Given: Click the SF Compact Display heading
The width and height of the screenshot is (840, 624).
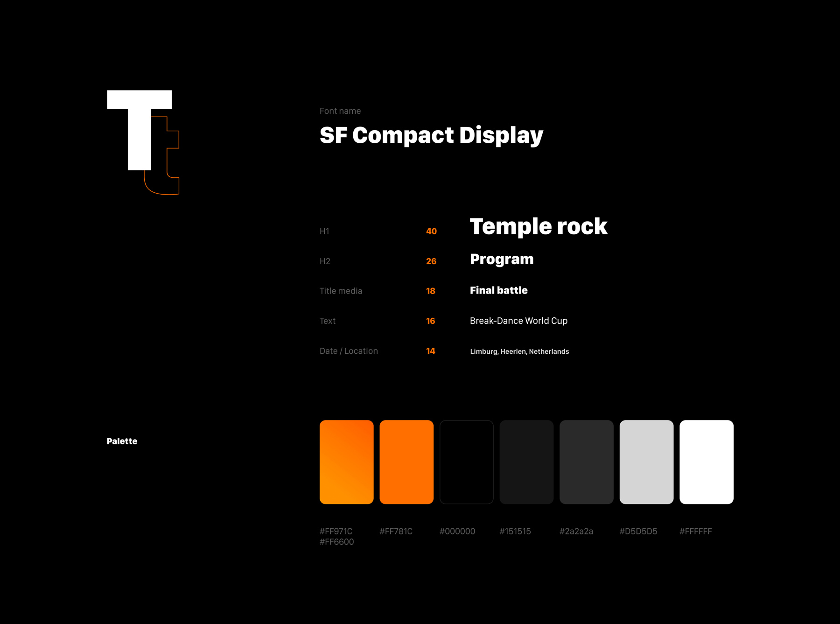Looking at the screenshot, I should point(431,135).
